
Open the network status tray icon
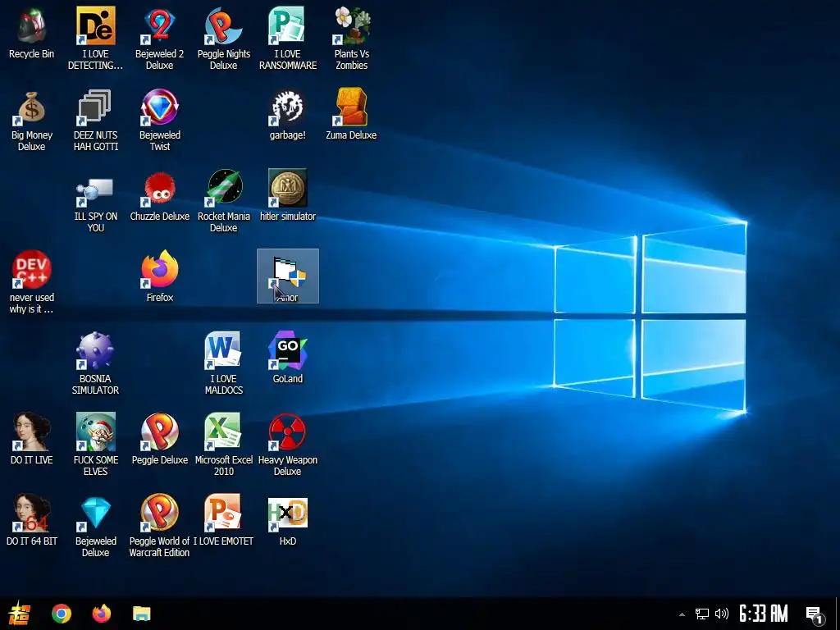[x=702, y=614]
